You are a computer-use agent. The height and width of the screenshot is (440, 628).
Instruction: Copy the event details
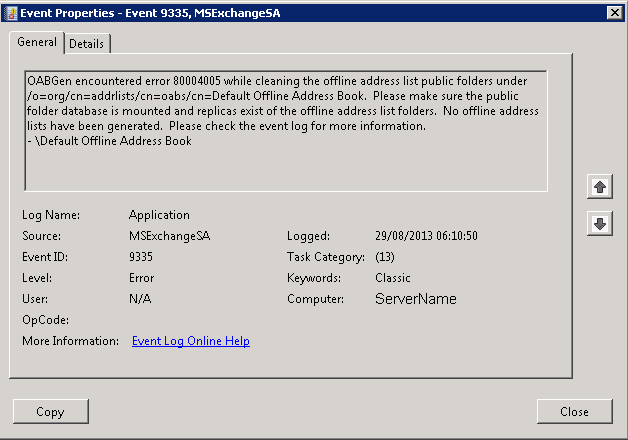click(x=50, y=411)
